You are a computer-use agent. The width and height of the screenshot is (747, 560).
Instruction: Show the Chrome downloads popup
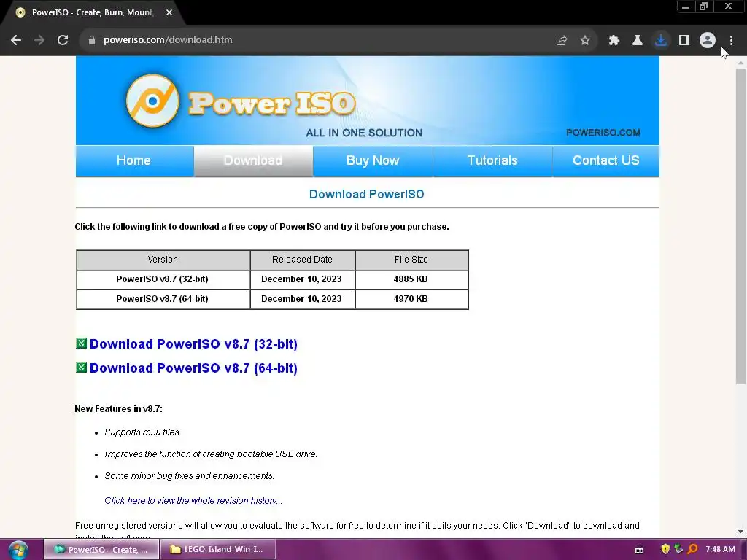click(660, 41)
